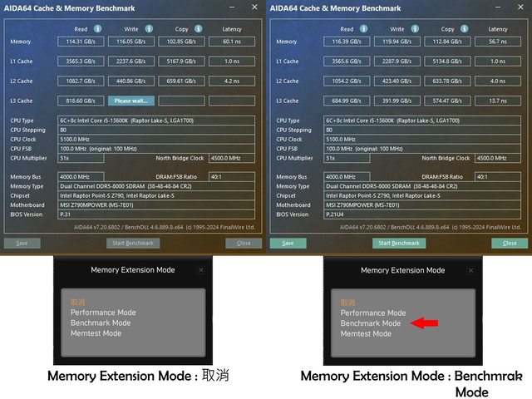Select 取消 option in the right popup

coord(349,303)
